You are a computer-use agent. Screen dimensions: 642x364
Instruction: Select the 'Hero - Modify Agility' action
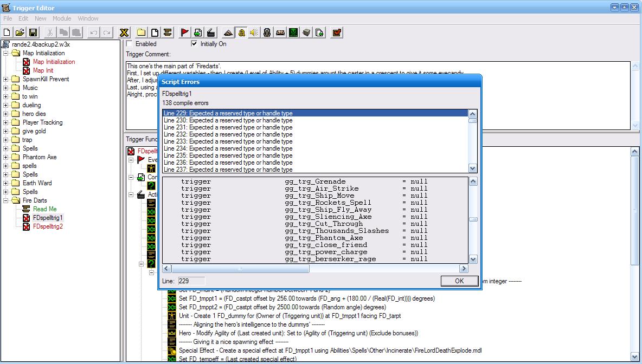point(298,333)
